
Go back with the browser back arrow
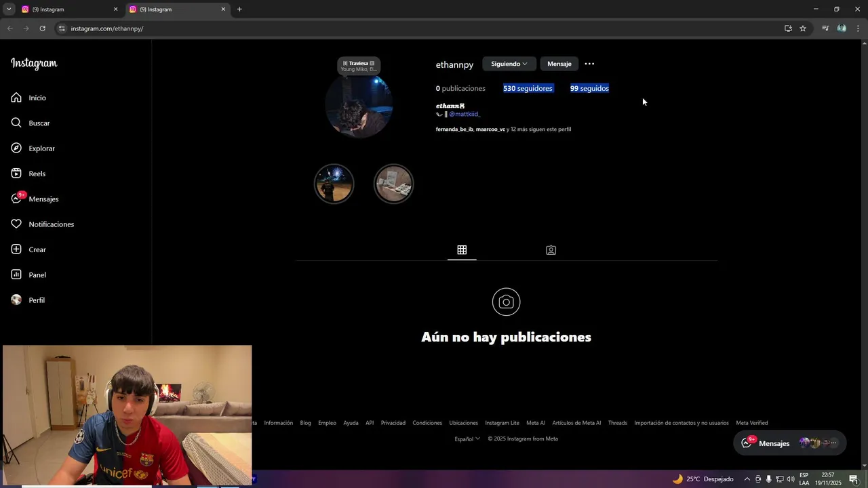coord(9,28)
